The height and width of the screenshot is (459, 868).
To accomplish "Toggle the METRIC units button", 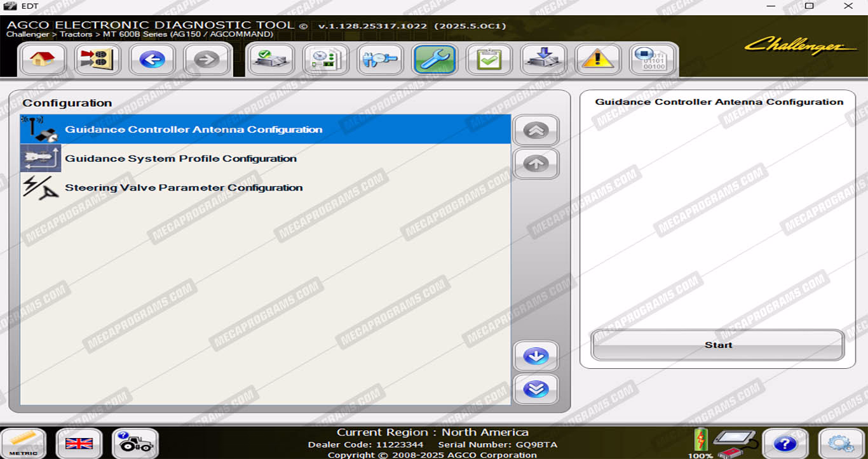I will [x=24, y=443].
